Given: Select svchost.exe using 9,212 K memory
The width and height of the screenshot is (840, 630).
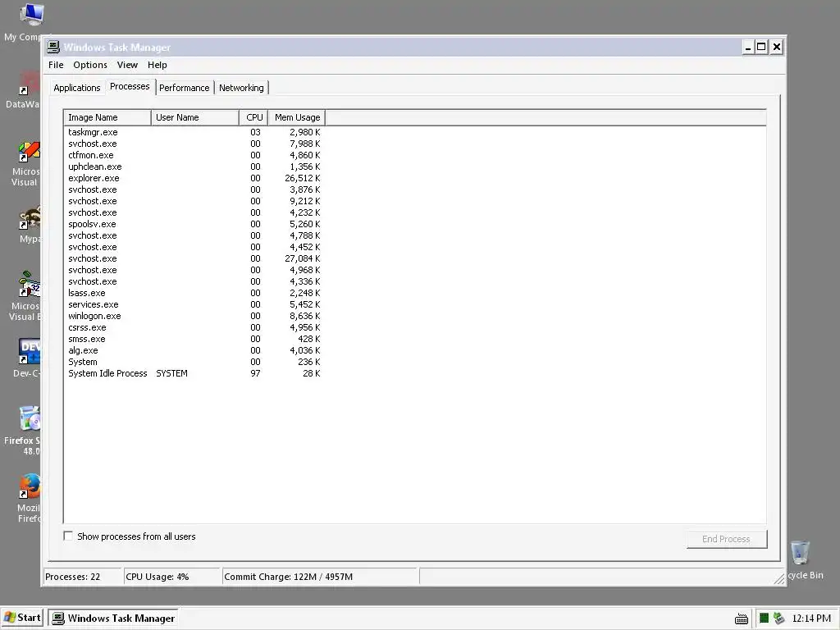Looking at the screenshot, I should (x=194, y=201).
